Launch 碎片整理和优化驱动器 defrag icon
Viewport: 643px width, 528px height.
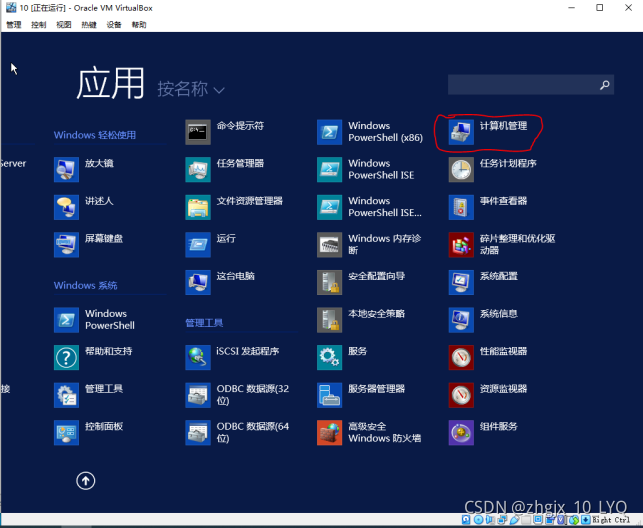tap(461, 245)
